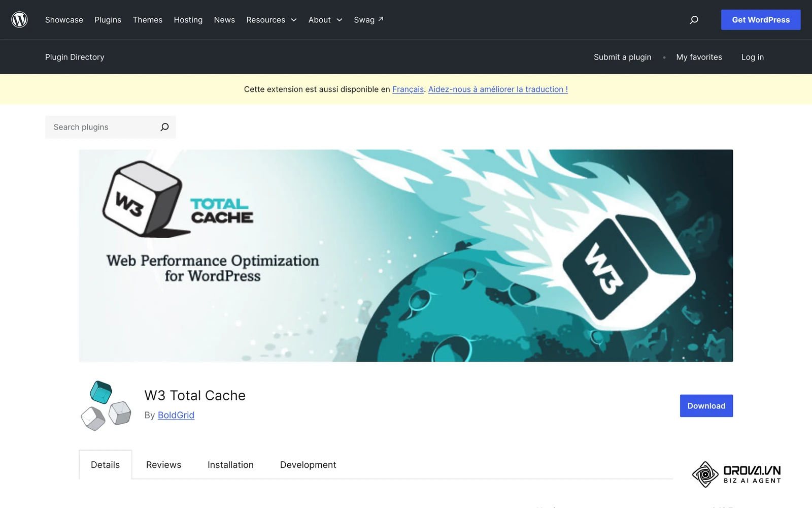Select the Details tab
The height and width of the screenshot is (508, 812).
(106, 465)
